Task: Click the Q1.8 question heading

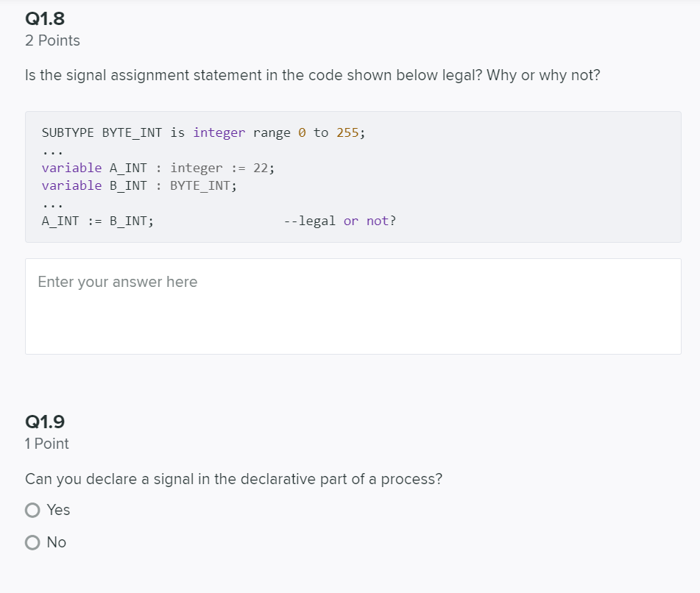Action: [45, 18]
